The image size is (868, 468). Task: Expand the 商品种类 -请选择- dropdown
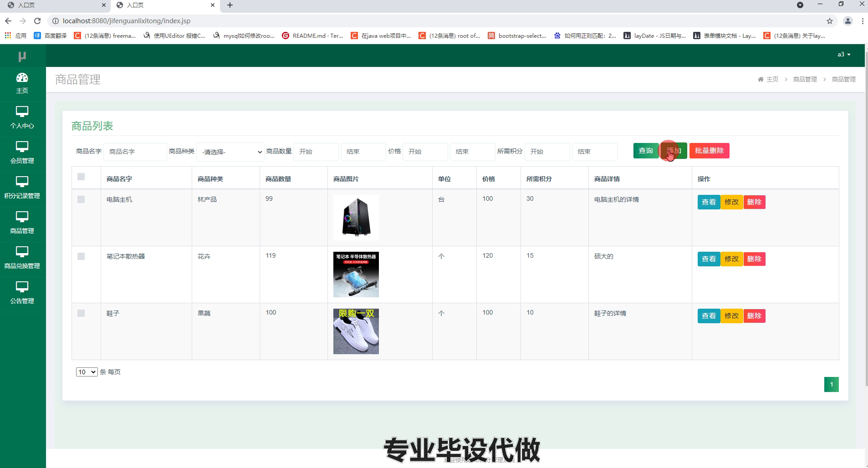coord(230,152)
